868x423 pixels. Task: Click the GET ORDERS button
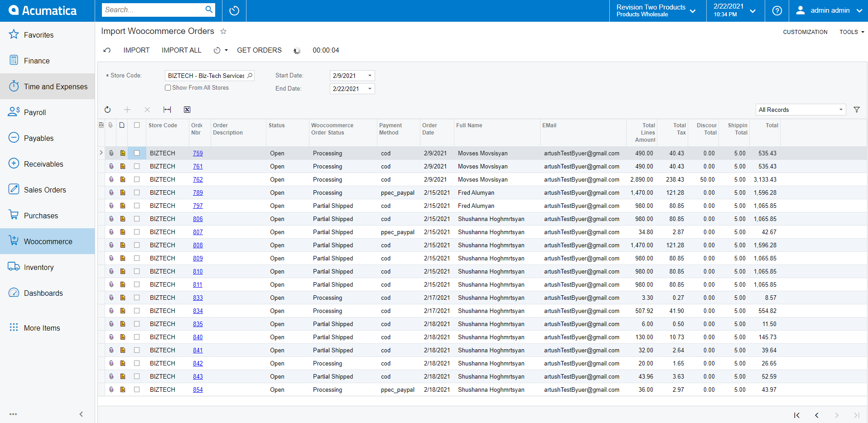coord(259,50)
